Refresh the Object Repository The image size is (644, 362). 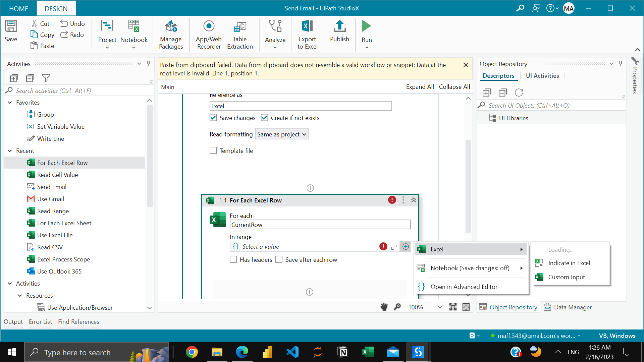[x=519, y=93]
